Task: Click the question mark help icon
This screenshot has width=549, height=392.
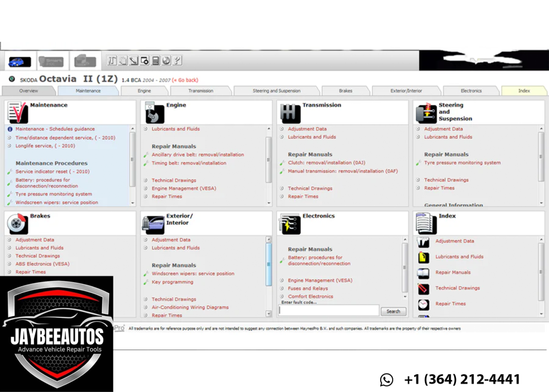Action: click(x=177, y=60)
